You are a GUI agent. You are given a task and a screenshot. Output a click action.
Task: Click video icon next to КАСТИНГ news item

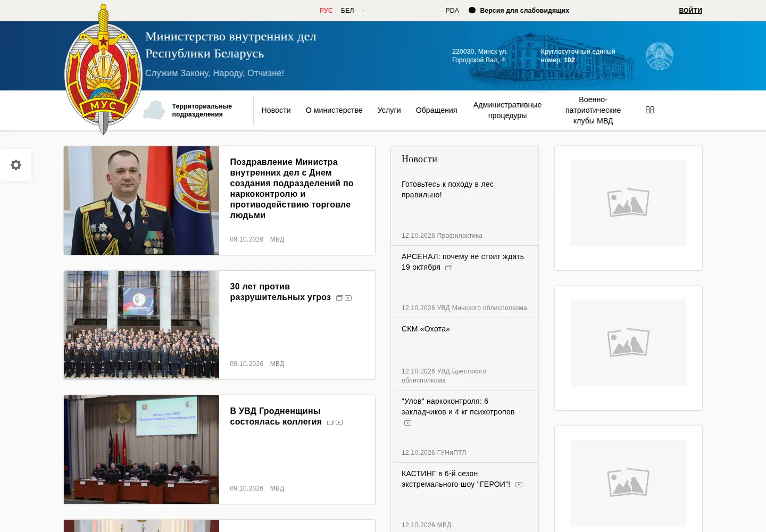pos(519,485)
